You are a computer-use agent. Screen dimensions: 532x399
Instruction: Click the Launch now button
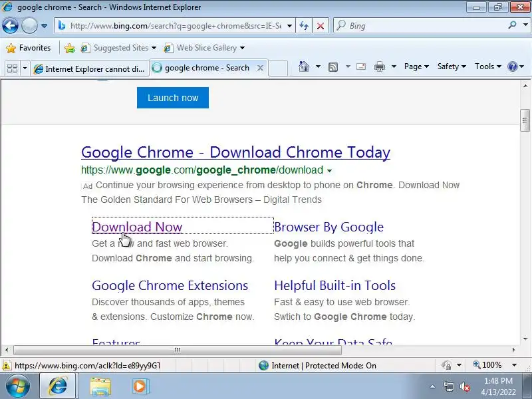pyautogui.click(x=173, y=98)
